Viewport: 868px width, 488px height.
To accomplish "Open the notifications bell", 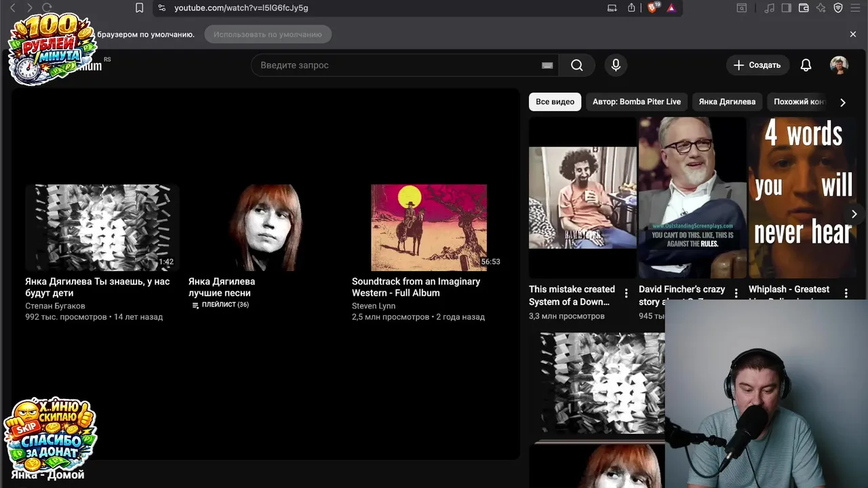I will point(806,65).
